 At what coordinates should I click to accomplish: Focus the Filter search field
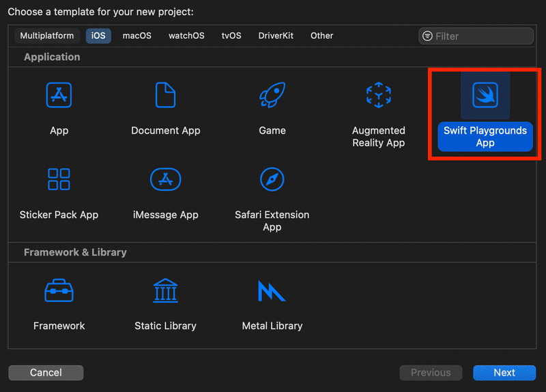click(x=482, y=36)
